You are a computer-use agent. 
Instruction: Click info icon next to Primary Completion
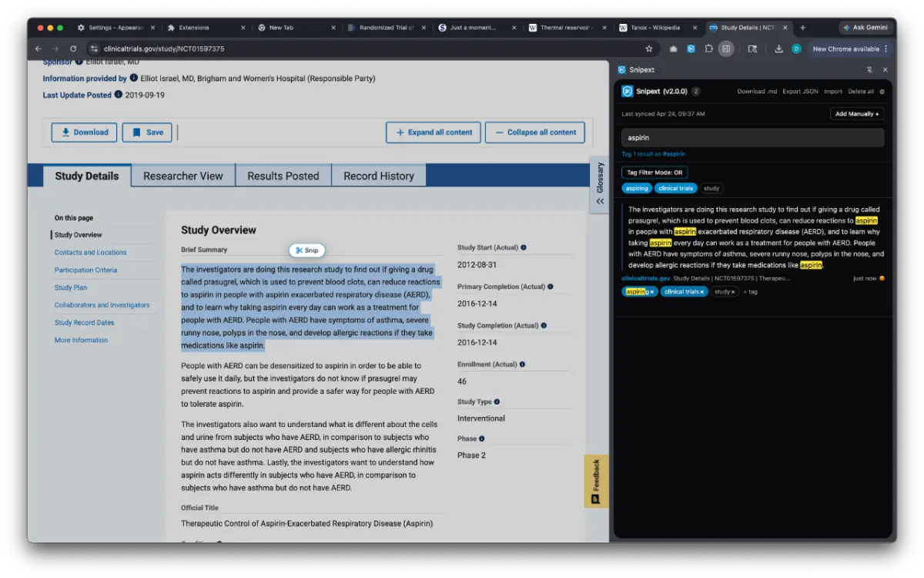pyautogui.click(x=550, y=287)
